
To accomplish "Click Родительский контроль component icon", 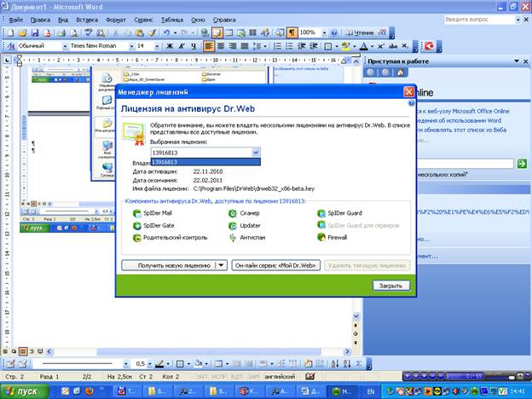I will click(x=136, y=238).
